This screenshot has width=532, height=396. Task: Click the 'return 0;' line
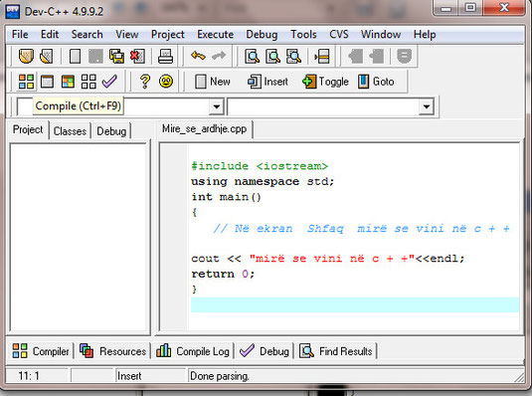point(223,274)
